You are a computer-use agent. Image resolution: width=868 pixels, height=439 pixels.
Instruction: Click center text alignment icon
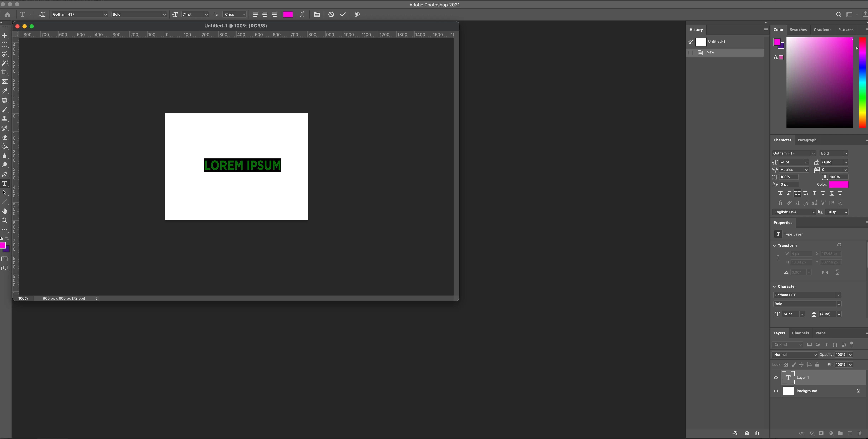[265, 14]
